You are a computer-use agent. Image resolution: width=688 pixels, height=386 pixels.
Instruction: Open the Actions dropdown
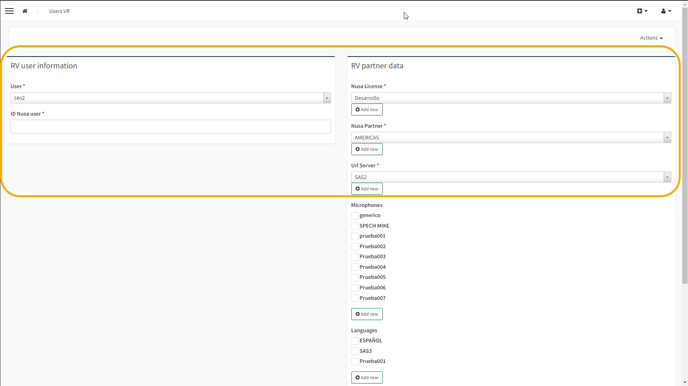[x=651, y=38]
